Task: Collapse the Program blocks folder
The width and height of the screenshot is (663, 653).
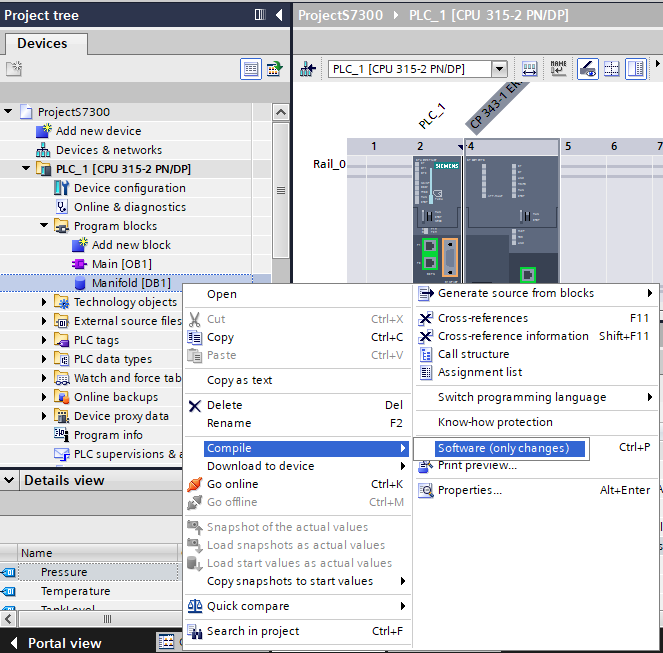Action: pos(44,225)
